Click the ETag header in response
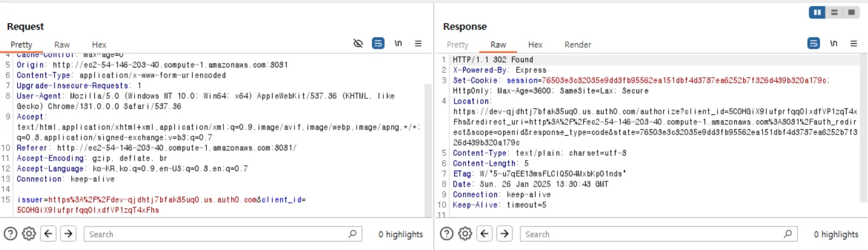 coord(540,174)
